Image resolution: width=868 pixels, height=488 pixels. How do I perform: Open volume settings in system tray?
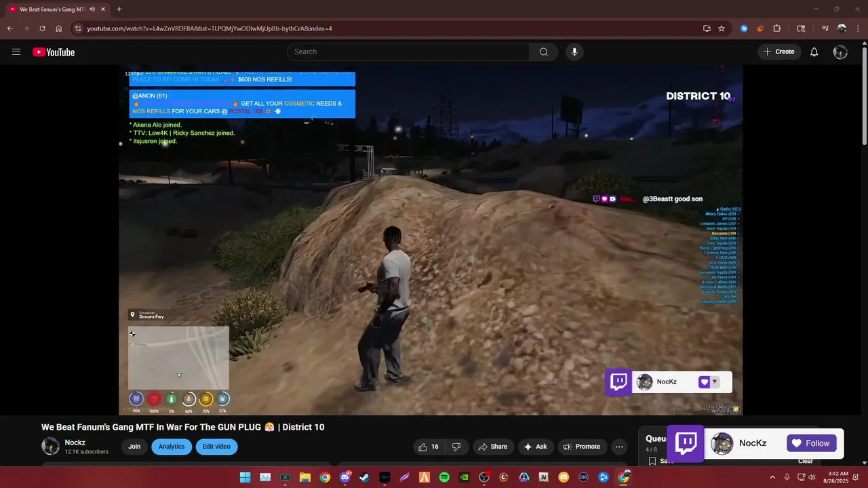(x=812, y=477)
